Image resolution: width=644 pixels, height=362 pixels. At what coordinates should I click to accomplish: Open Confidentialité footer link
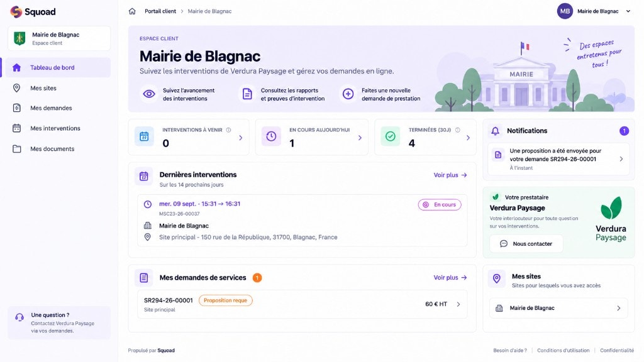point(617,351)
